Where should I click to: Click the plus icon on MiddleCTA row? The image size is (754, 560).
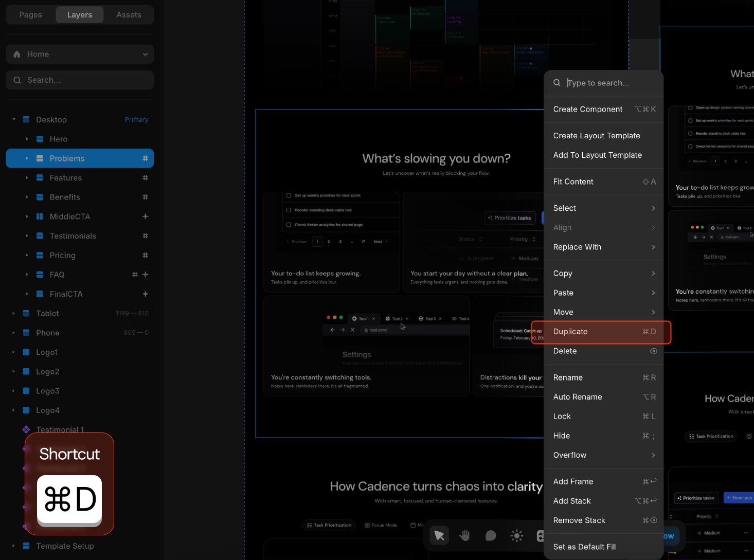coord(145,216)
